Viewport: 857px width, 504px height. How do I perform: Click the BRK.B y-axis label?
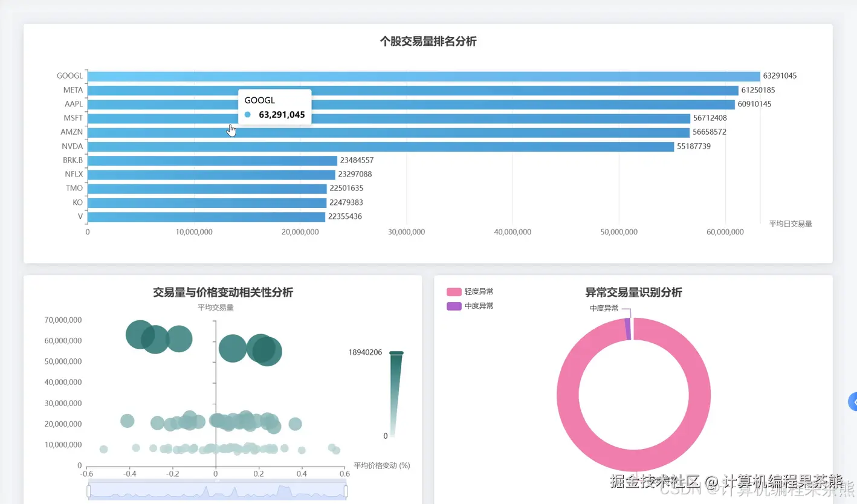73,160
